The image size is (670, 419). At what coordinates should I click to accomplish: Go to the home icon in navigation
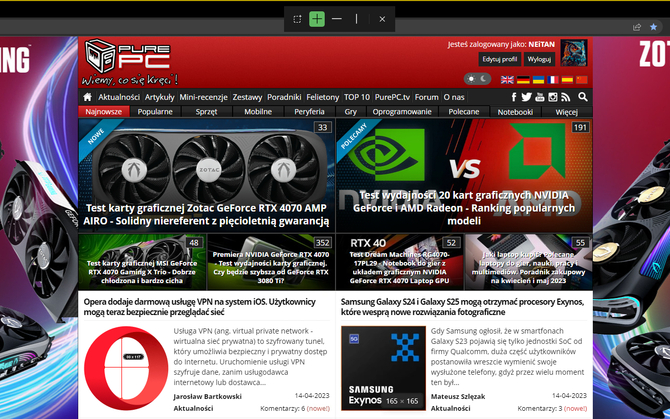pos(88,97)
